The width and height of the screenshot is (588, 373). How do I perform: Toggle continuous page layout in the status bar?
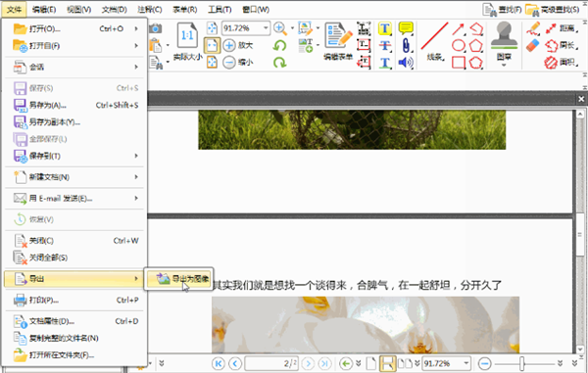pyautogui.click(x=387, y=363)
